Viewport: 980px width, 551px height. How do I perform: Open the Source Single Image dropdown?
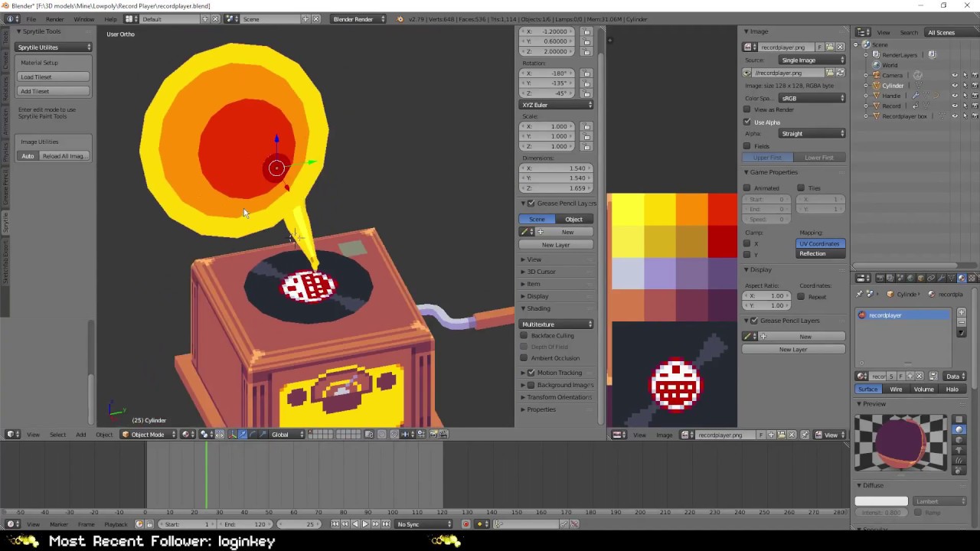click(x=812, y=60)
